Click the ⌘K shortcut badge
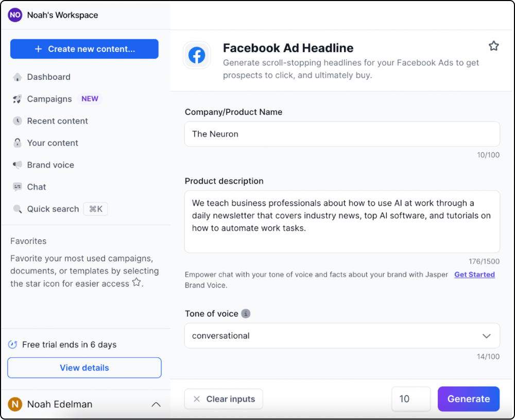 96,209
